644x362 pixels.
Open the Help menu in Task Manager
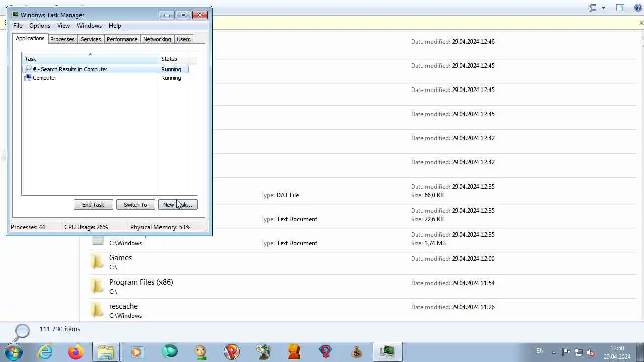(x=115, y=26)
